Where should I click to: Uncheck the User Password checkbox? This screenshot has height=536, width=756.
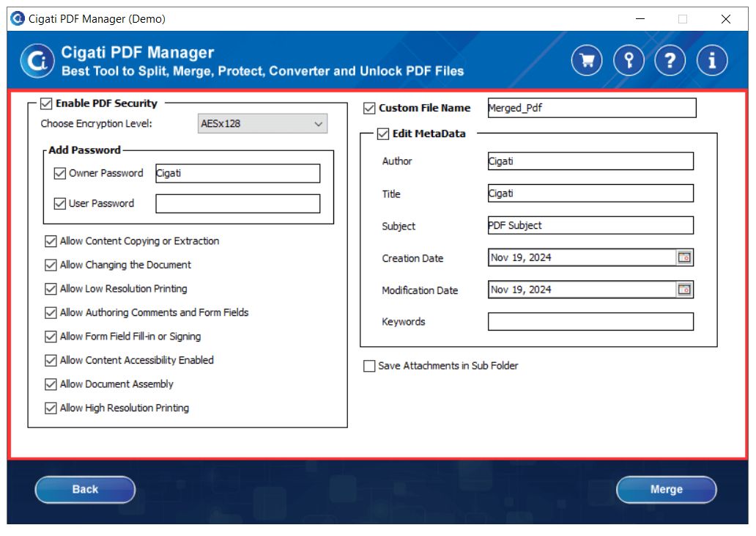[x=60, y=204]
